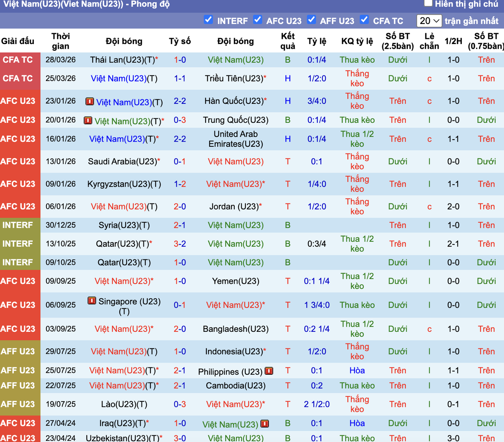Open Trung Quốc(U23) team link

(236, 120)
